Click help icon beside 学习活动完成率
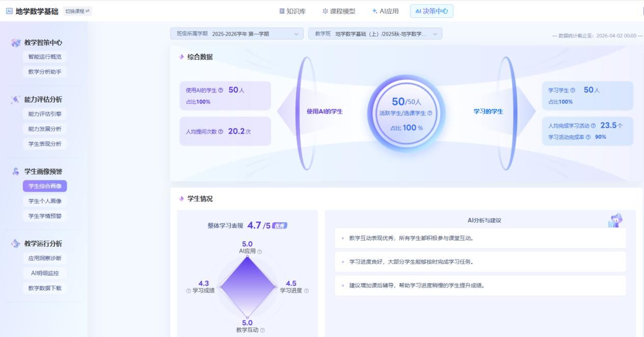 tap(588, 137)
